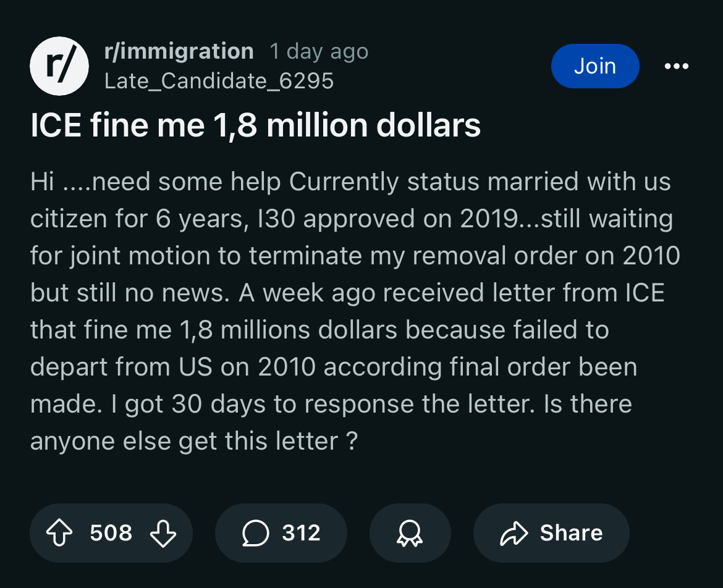Image resolution: width=723 pixels, height=588 pixels.
Task: Click the body line beginning 'Hi ....need some help'
Action: (350, 182)
